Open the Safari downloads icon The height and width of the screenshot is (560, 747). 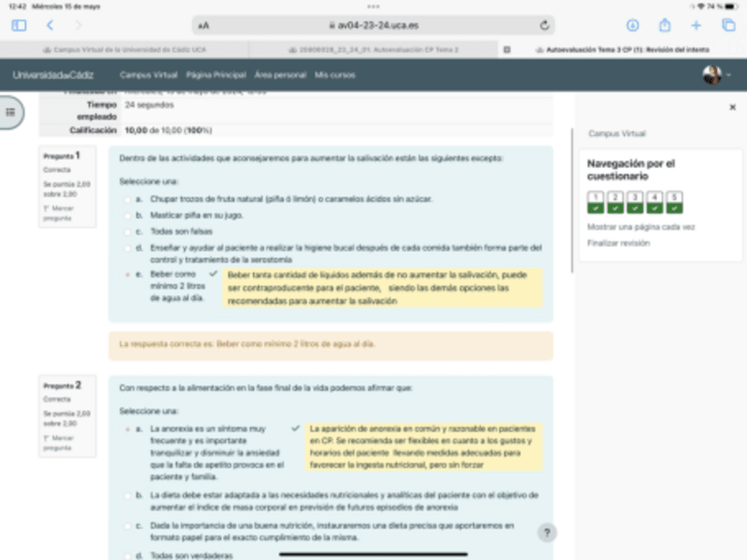[x=632, y=26]
